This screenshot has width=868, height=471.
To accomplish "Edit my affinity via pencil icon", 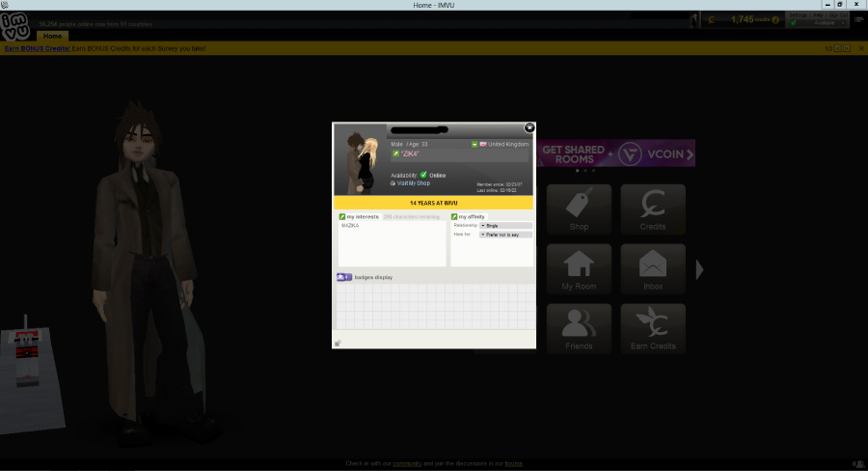I will pyautogui.click(x=454, y=216).
